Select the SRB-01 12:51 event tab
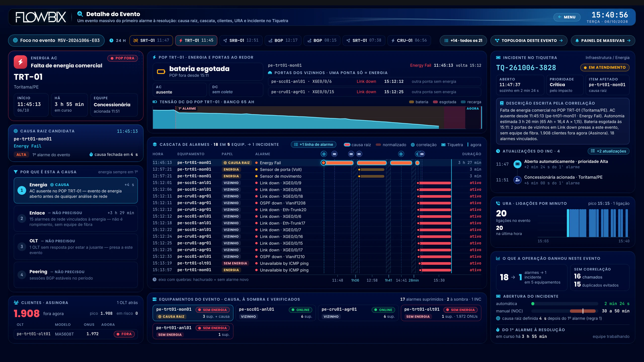The image size is (644, 362). point(241,40)
